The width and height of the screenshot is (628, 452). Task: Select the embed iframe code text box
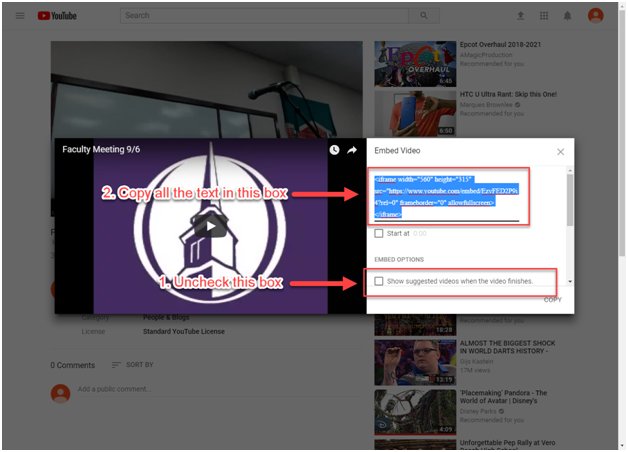point(449,197)
